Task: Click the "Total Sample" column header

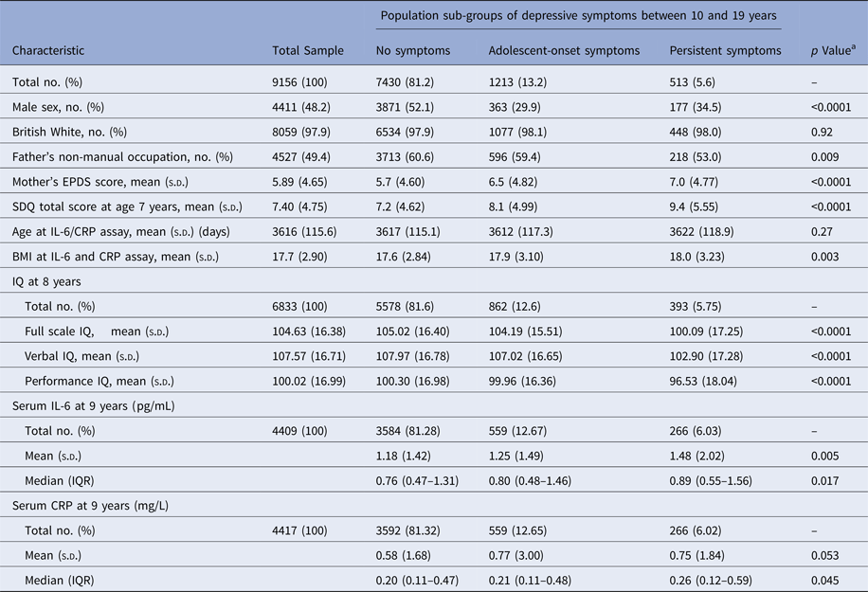Action: (308, 50)
